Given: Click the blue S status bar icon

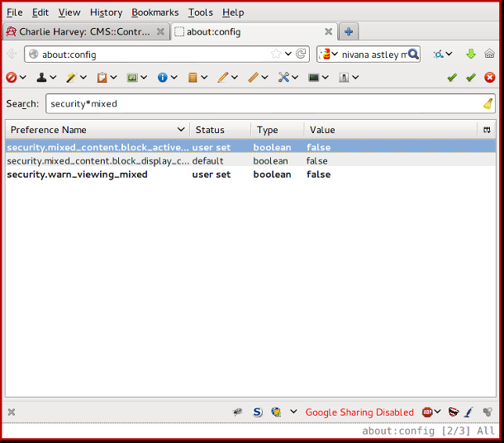Looking at the screenshot, I should [x=258, y=412].
